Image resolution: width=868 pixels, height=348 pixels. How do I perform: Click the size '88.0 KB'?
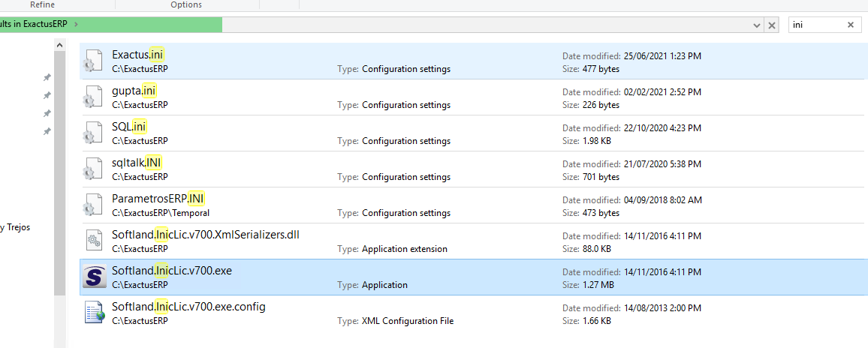pyautogui.click(x=597, y=249)
